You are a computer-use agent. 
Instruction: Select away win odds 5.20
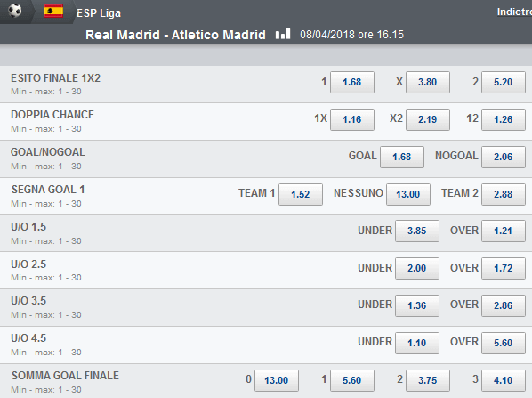coord(504,82)
